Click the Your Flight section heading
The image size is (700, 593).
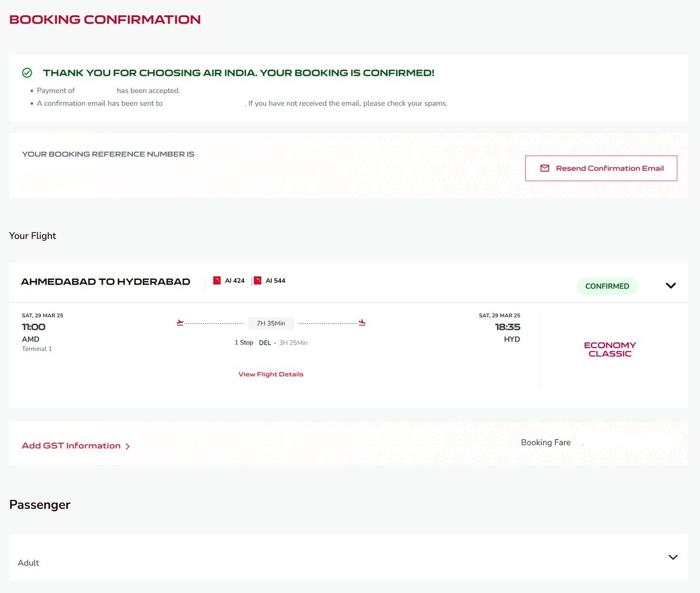point(33,236)
